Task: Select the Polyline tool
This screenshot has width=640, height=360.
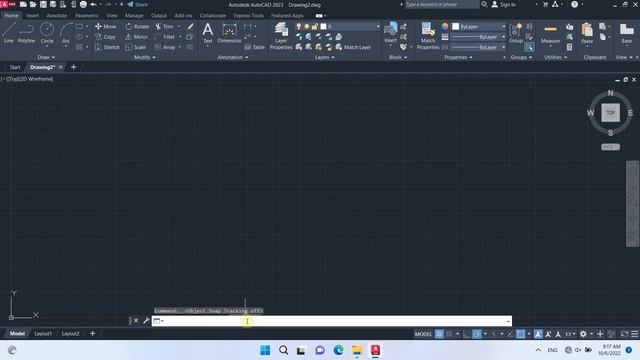Action: tap(26, 33)
